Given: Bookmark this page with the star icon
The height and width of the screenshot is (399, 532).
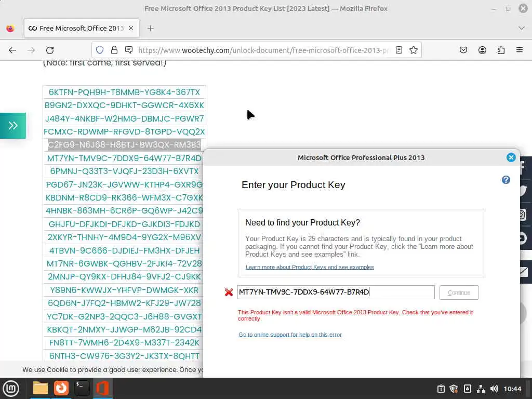Looking at the screenshot, I should pos(413,50).
